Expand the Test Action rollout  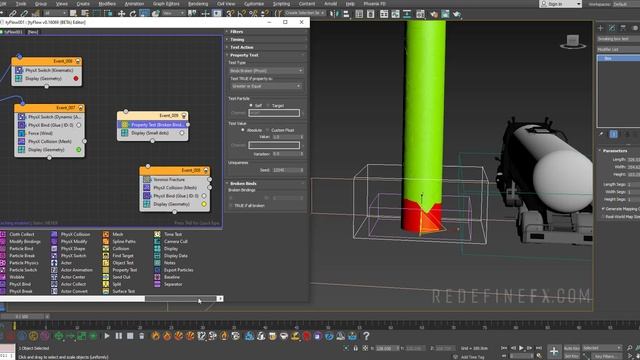point(266,47)
